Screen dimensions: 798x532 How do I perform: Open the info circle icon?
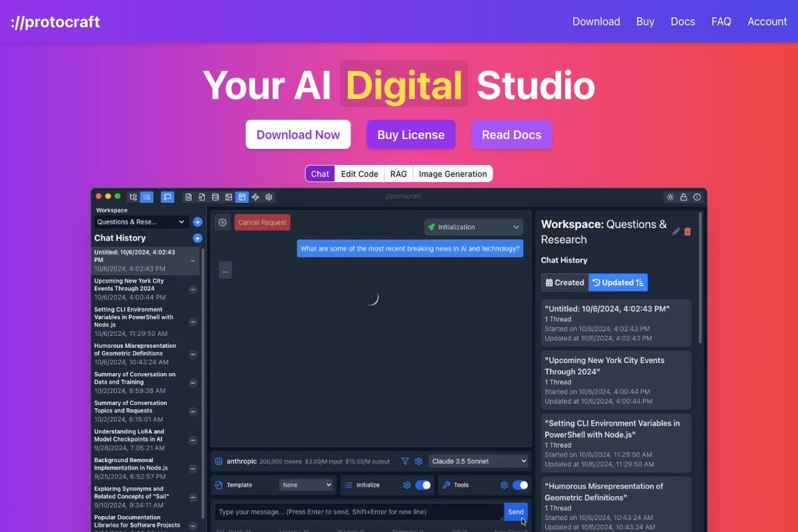point(698,197)
